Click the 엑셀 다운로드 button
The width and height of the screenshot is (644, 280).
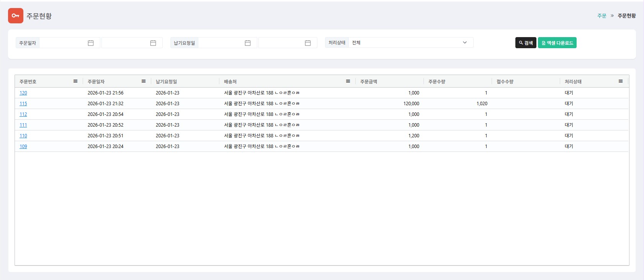point(557,43)
